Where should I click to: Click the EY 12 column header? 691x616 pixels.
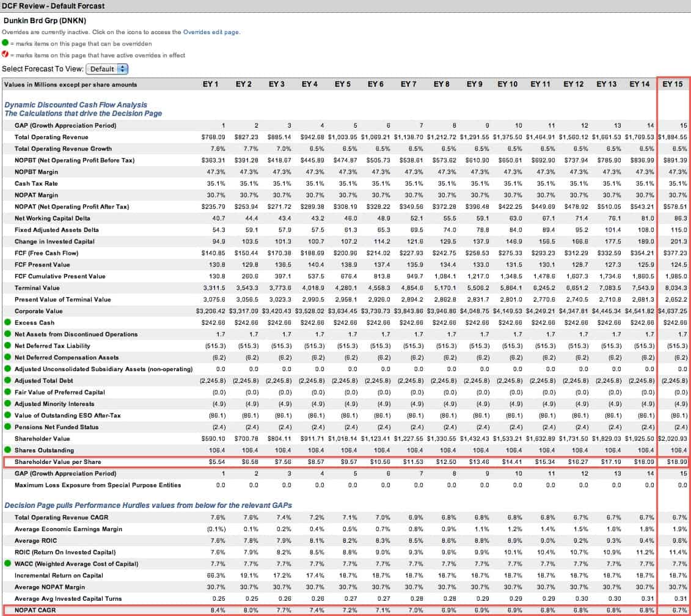coord(573,84)
